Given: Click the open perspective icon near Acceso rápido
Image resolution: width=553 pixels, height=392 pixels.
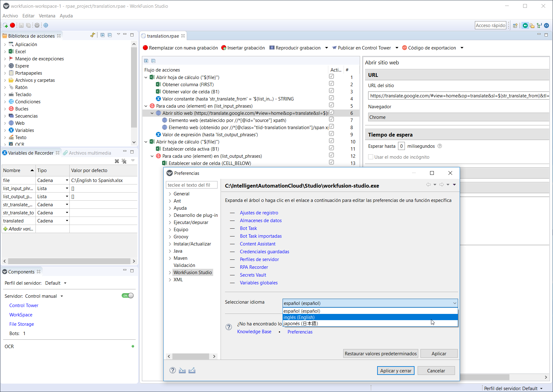Looking at the screenshot, I should [x=515, y=26].
